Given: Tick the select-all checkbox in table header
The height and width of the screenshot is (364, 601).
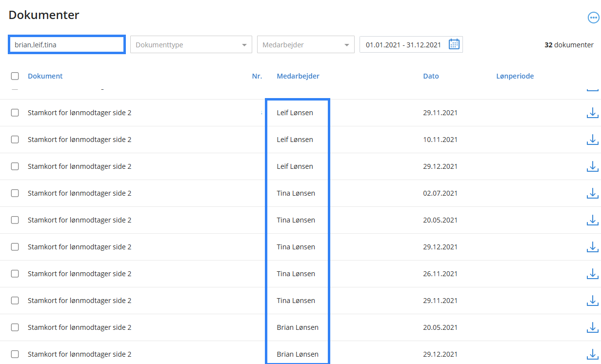Looking at the screenshot, I should pyautogui.click(x=15, y=76).
